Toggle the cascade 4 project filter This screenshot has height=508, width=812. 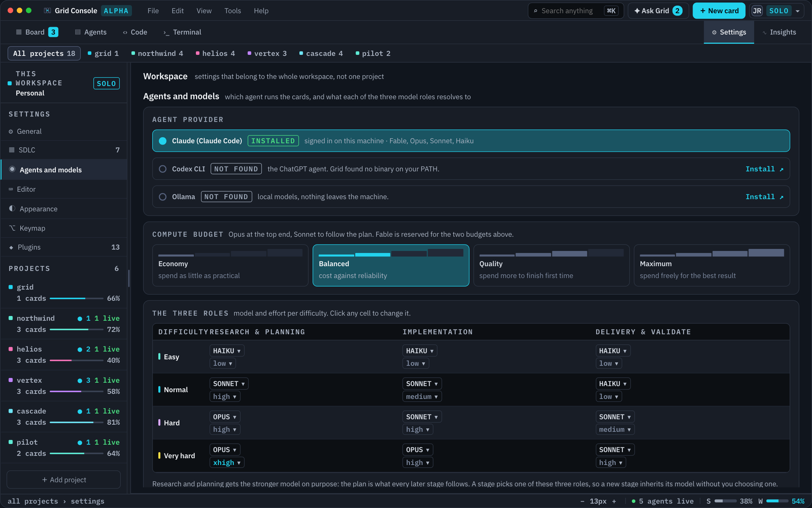click(x=321, y=54)
